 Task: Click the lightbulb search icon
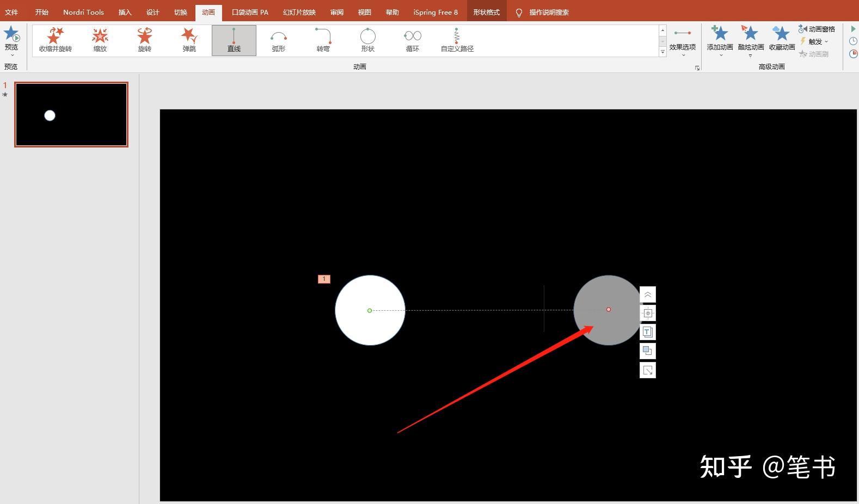point(519,13)
